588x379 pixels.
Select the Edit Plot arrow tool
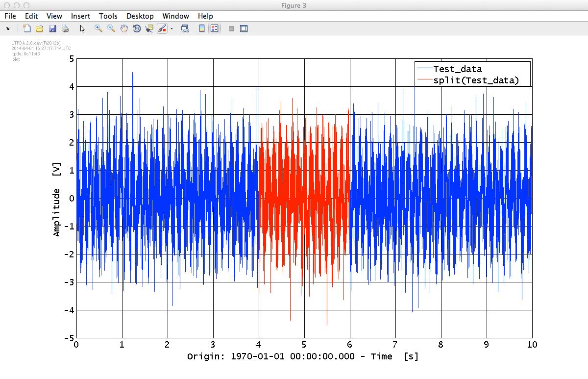click(x=82, y=28)
